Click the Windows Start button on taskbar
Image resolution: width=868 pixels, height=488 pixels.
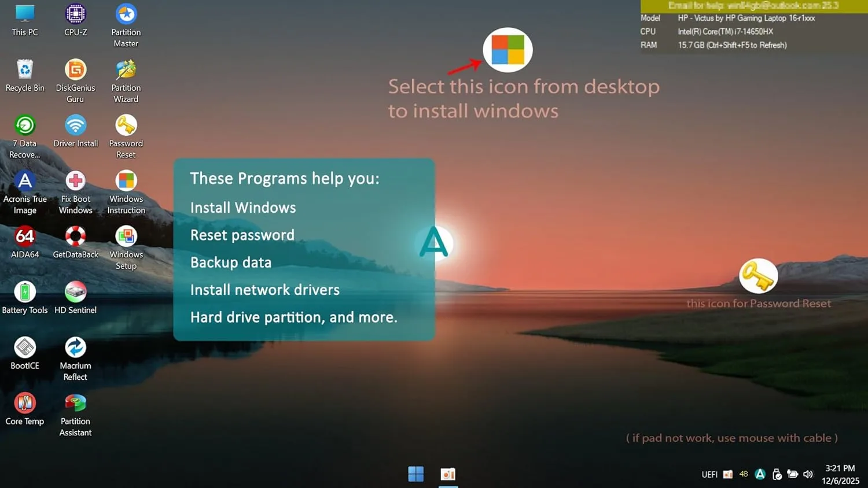click(415, 474)
